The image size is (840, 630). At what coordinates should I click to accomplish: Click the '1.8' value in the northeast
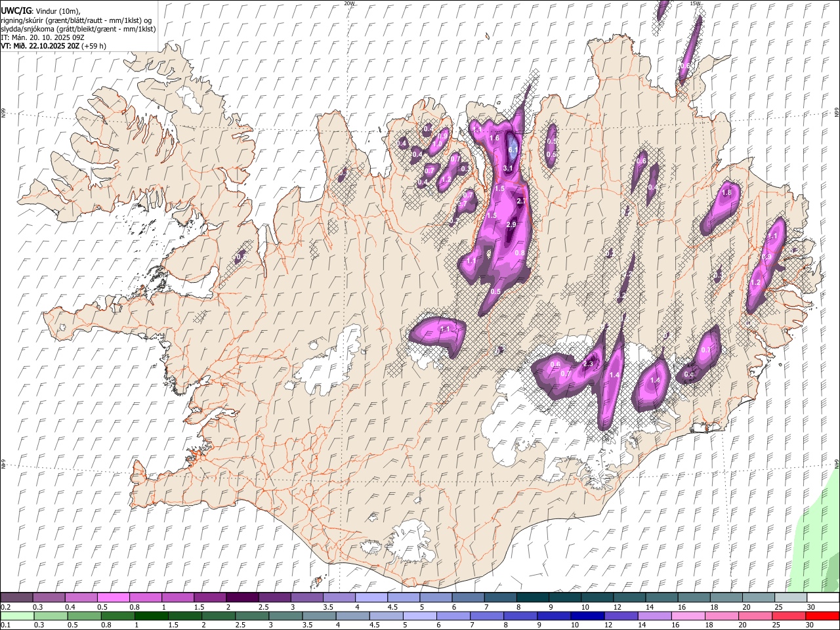click(726, 193)
